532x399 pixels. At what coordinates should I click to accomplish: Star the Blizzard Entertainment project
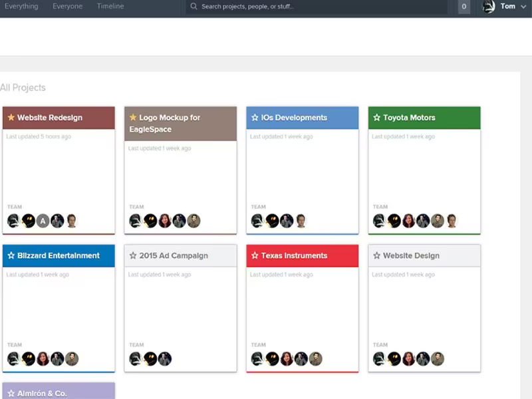11,255
